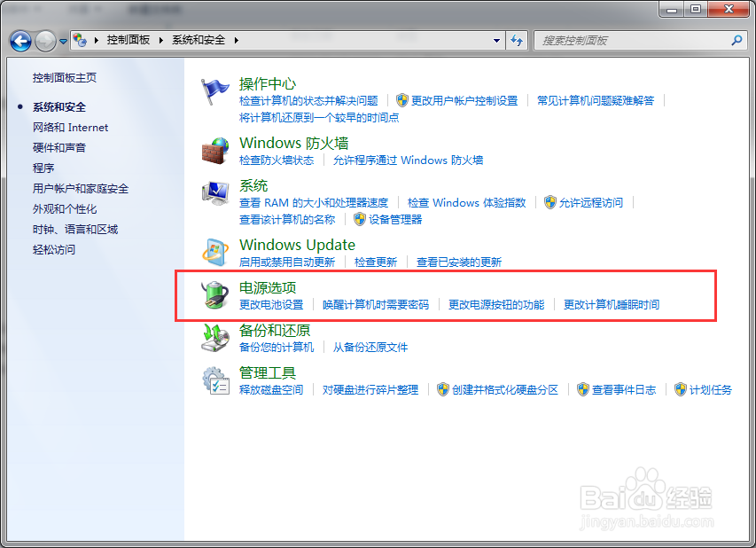This screenshot has width=756, height=548.
Task: Open 外观和个性化 category
Action: pos(65,209)
